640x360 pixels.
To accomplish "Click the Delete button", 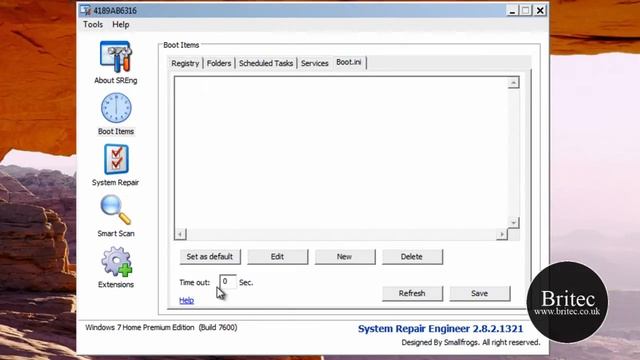I will tap(412, 257).
